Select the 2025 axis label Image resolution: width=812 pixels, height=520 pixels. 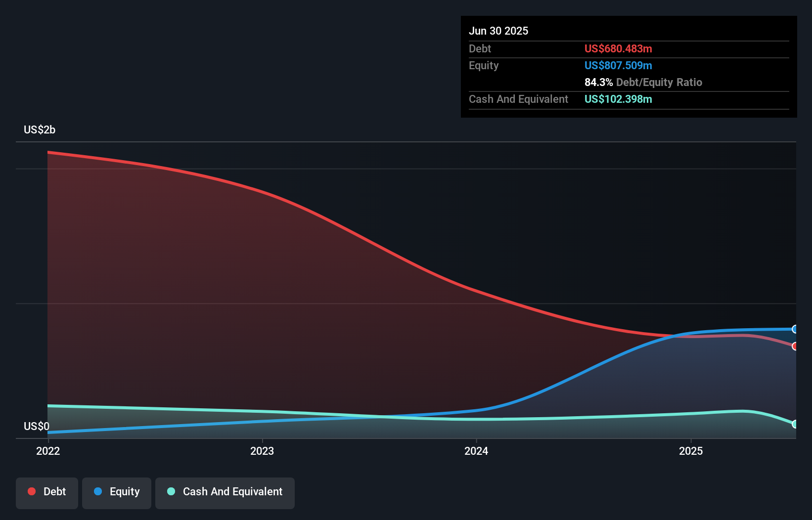click(x=692, y=451)
